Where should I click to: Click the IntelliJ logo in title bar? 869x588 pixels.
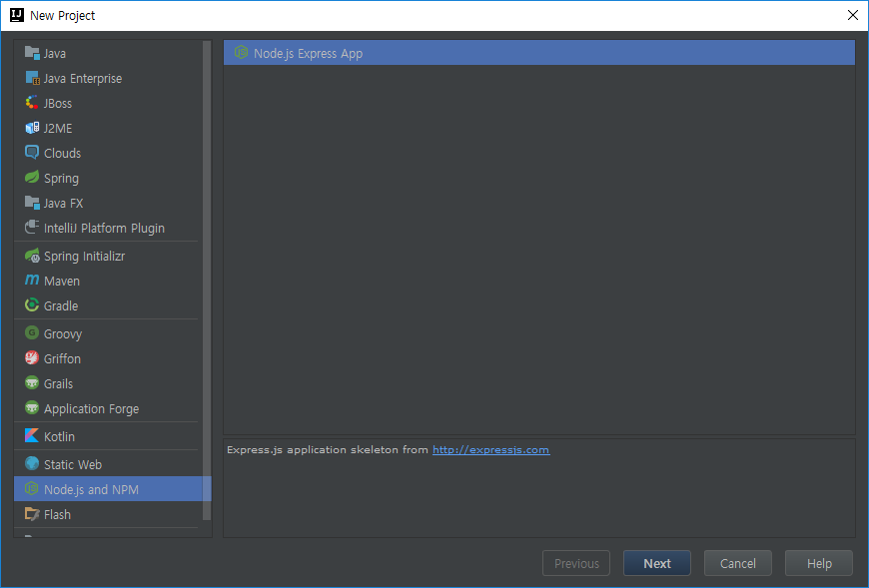coord(17,15)
